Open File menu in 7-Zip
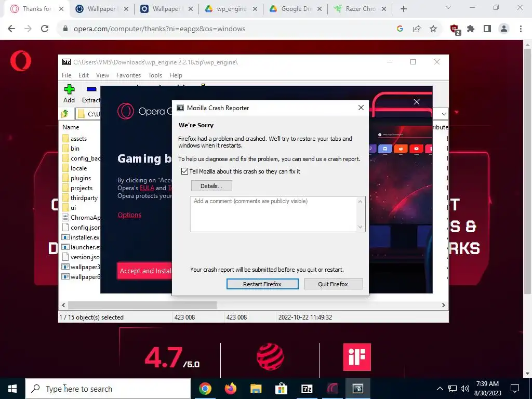This screenshot has height=399, width=532. [x=66, y=75]
